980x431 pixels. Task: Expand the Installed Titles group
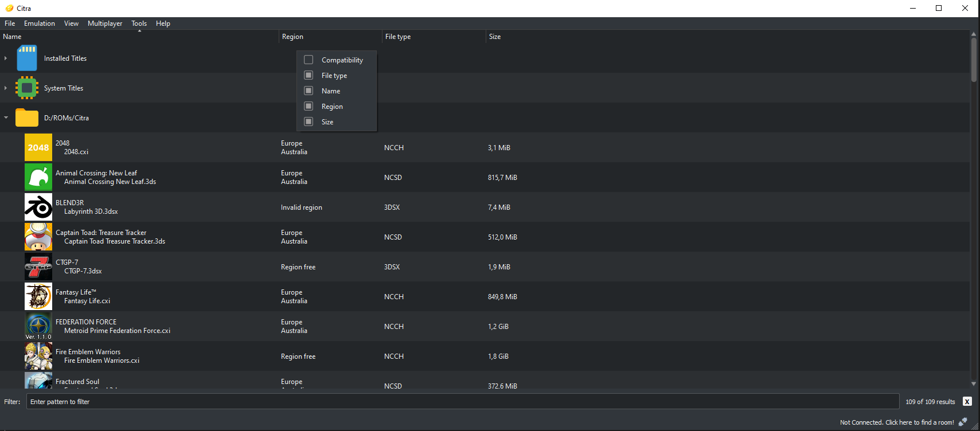coord(6,58)
